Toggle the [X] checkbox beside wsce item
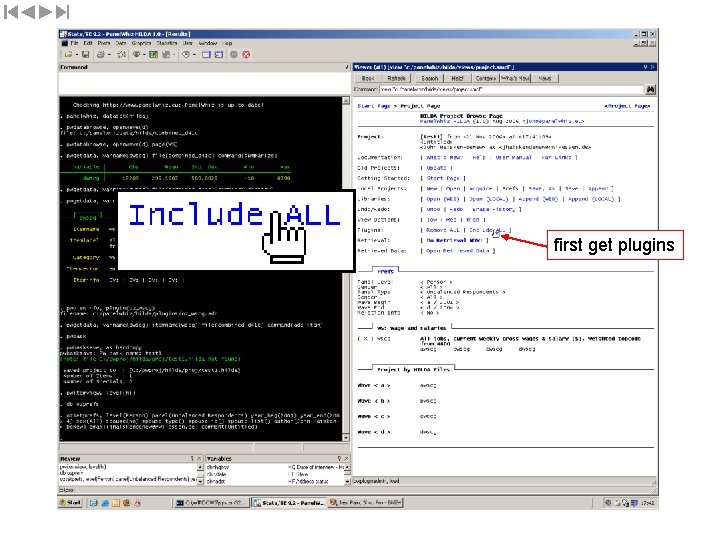 click(x=366, y=339)
